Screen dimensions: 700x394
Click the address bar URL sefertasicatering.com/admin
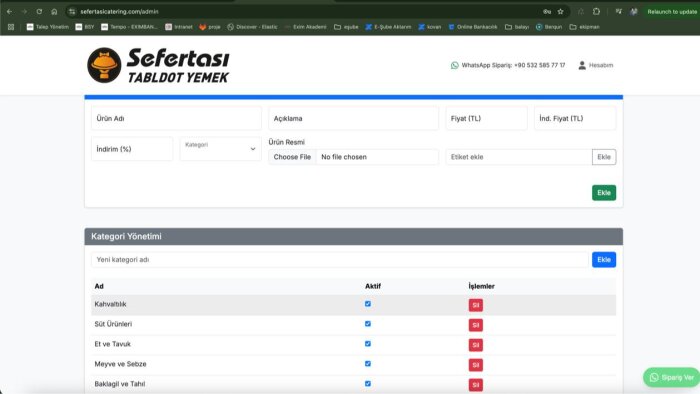(119, 12)
